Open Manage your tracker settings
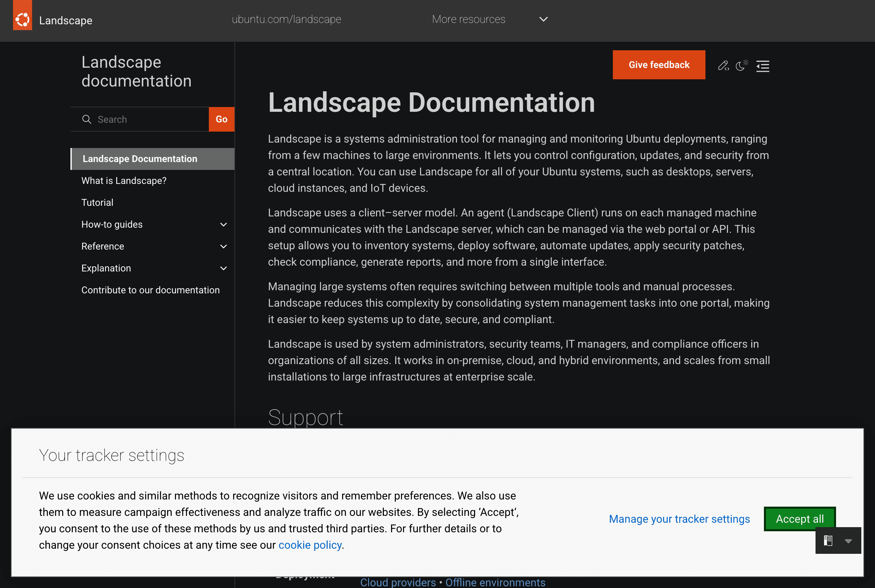Image resolution: width=875 pixels, height=588 pixels. pyautogui.click(x=679, y=519)
